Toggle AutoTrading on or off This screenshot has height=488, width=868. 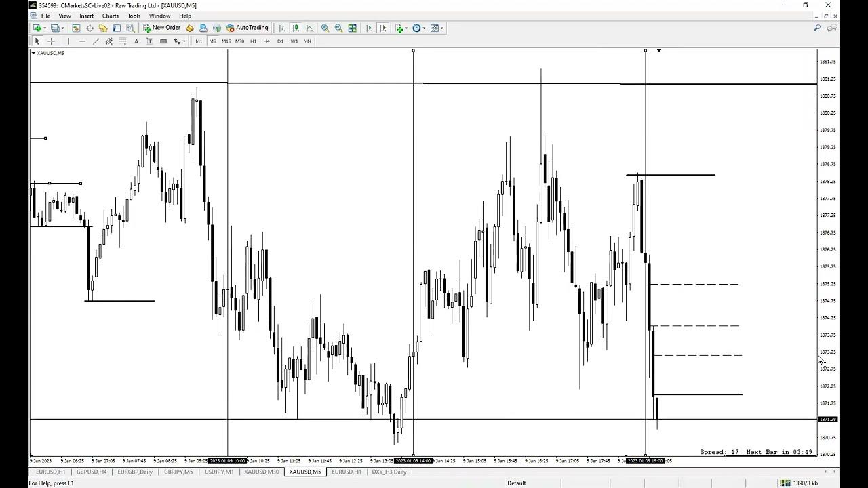[x=248, y=28]
